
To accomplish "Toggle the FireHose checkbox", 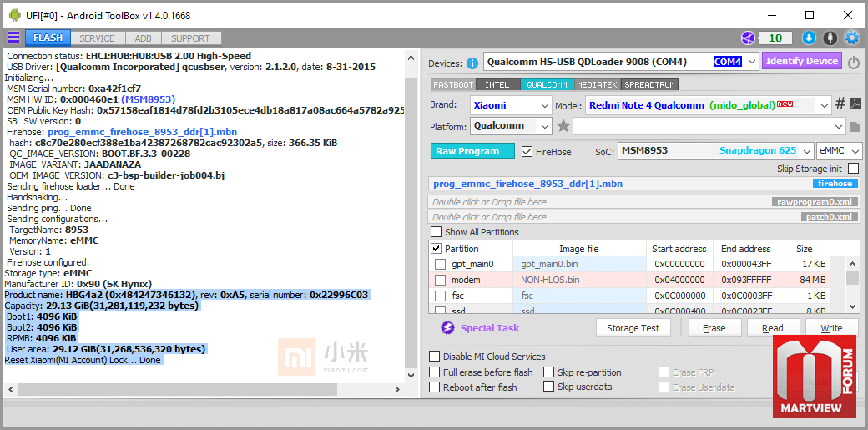I will click(527, 151).
